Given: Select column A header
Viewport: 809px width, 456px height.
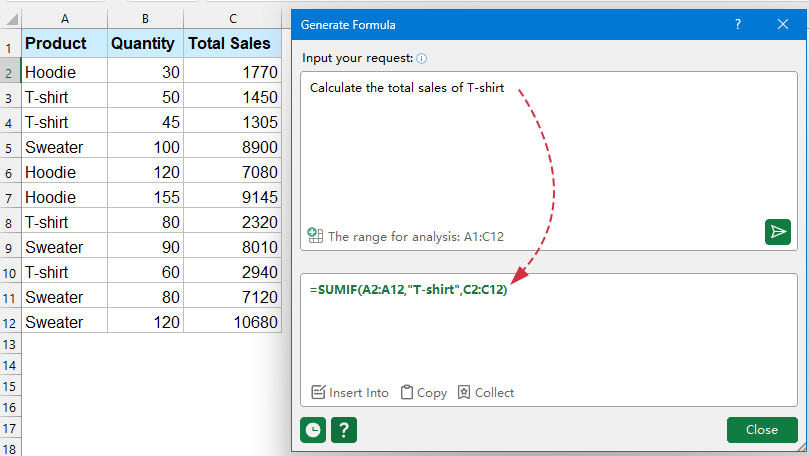Looking at the screenshot, I should 64,19.
